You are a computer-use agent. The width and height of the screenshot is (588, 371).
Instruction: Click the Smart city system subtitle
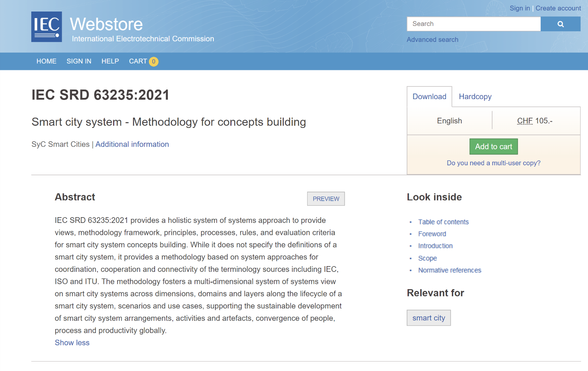coord(169,122)
